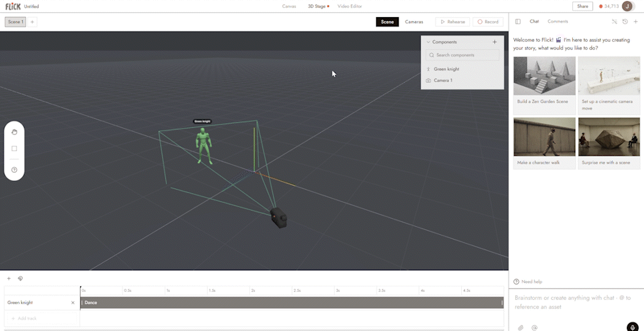Click the paperclip attach icon

click(520, 327)
